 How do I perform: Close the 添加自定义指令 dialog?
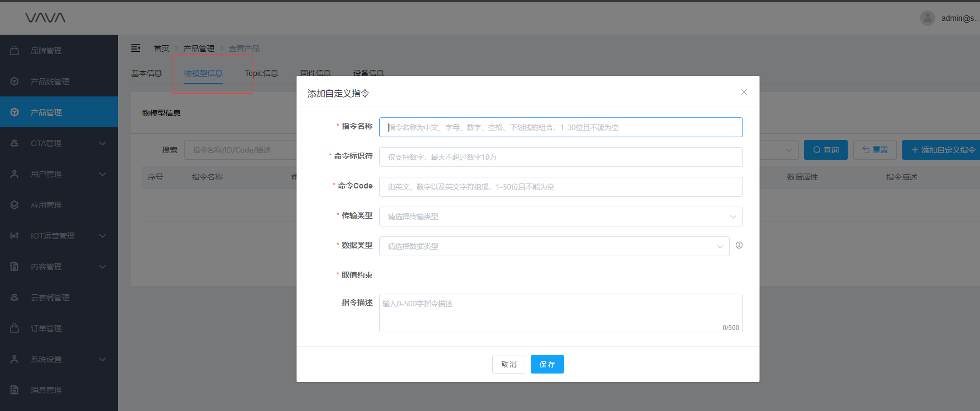point(744,92)
